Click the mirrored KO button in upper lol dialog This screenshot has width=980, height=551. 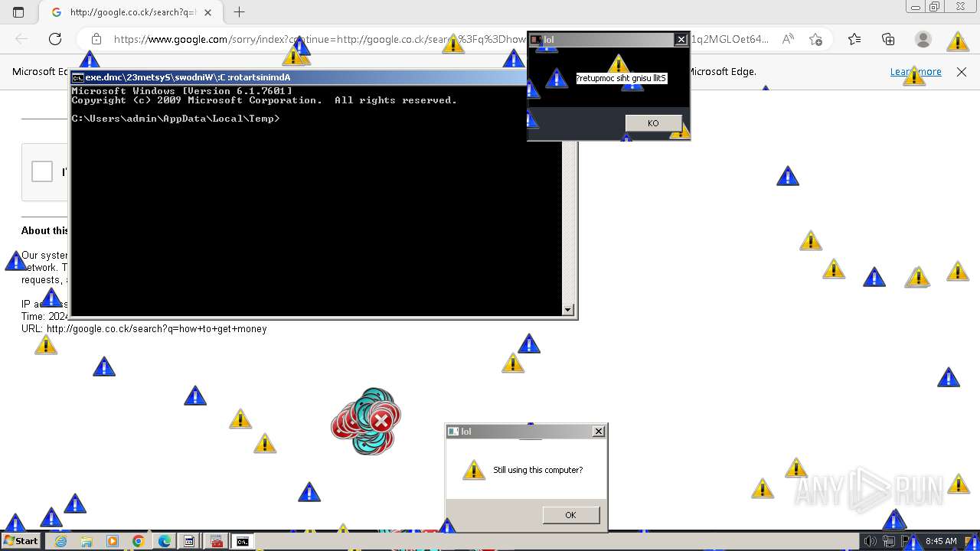pyautogui.click(x=653, y=123)
